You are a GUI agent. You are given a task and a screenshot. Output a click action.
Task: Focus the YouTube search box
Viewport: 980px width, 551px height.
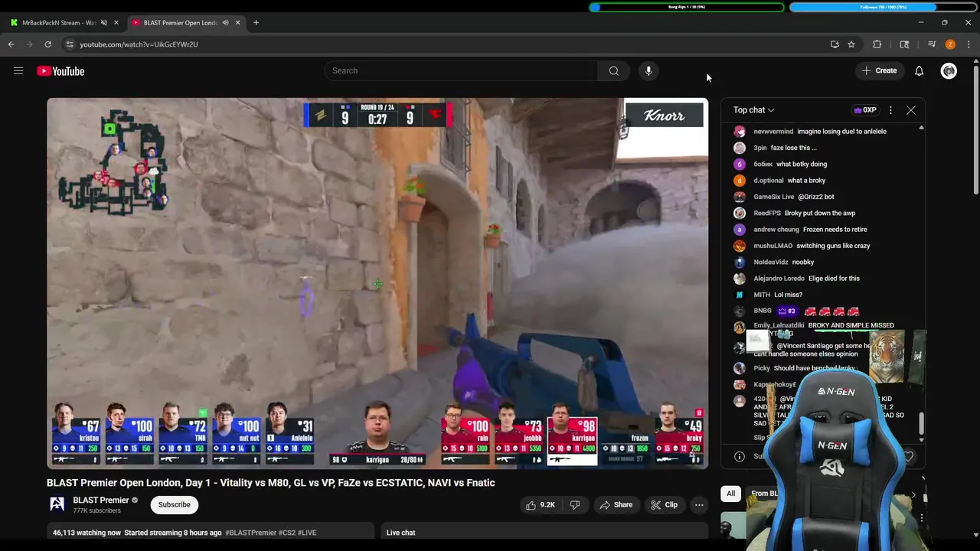[x=461, y=71]
